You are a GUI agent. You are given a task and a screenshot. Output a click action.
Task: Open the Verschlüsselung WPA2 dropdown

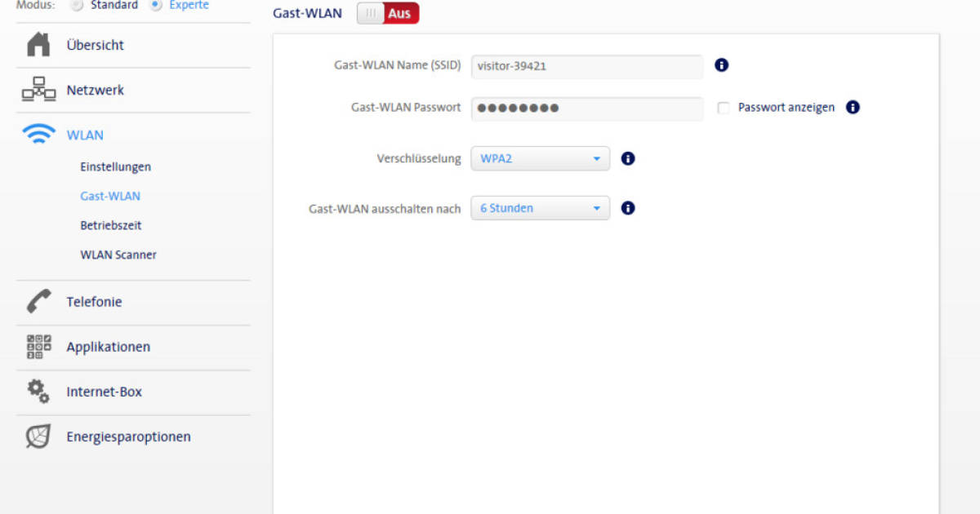[540, 158]
